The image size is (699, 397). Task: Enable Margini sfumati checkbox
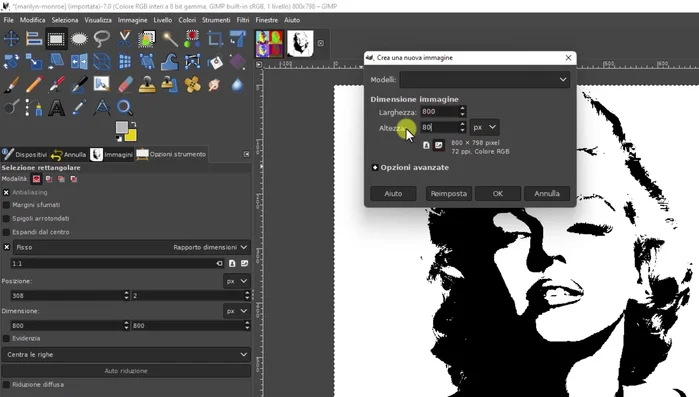[6, 205]
